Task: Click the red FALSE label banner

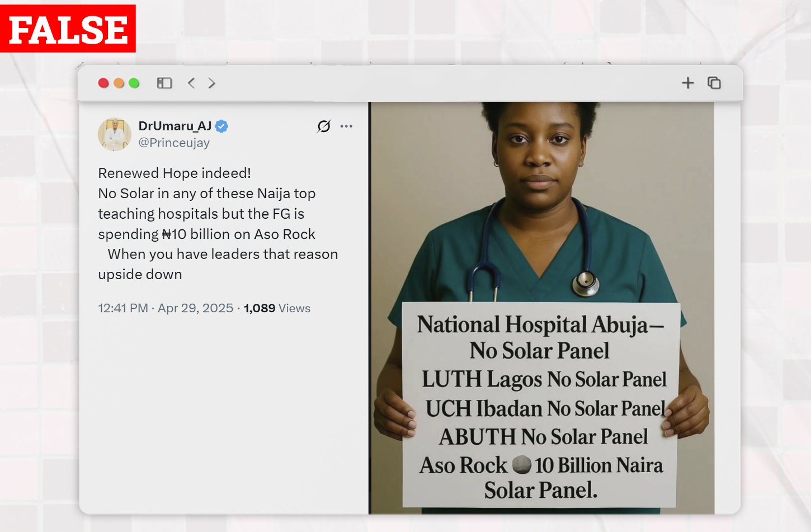Action: pyautogui.click(x=68, y=29)
